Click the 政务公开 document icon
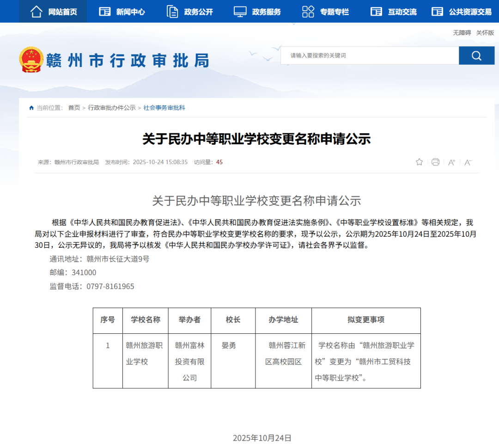This screenshot has height=448, width=499. click(x=172, y=12)
